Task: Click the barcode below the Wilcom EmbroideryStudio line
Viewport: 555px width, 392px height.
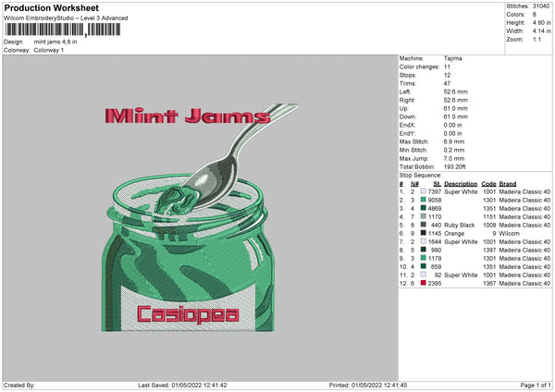Action: [x=63, y=30]
